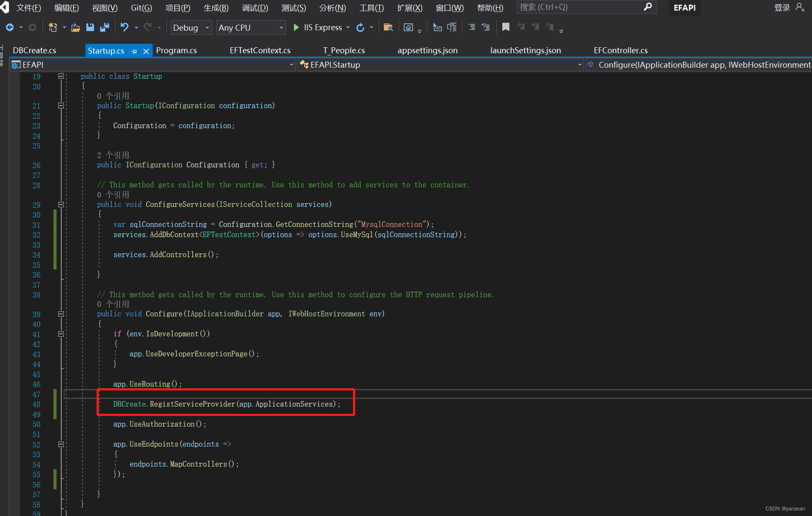
Task: Collapse the Configure method outline
Action: pos(61,314)
